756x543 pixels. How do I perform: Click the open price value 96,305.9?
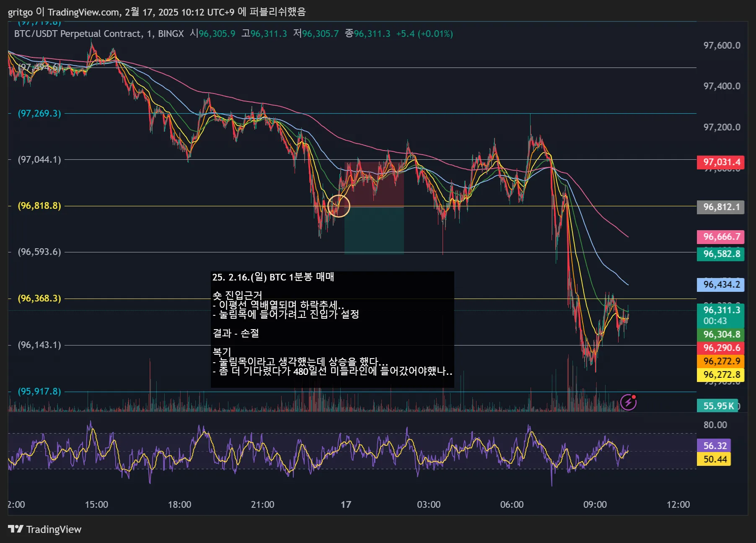tap(217, 34)
